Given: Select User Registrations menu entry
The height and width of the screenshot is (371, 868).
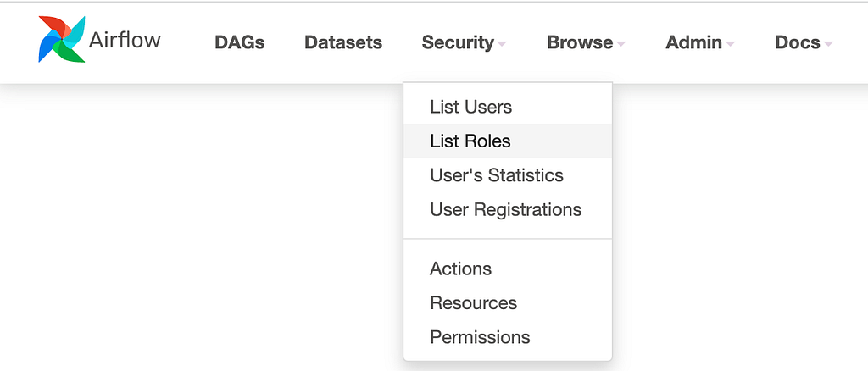Looking at the screenshot, I should pos(508,209).
